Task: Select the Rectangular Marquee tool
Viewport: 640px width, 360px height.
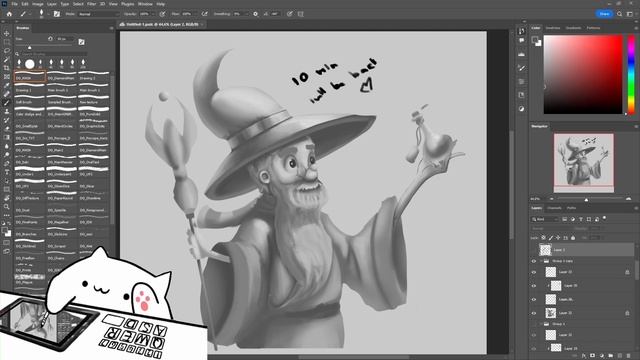Action: (7, 42)
